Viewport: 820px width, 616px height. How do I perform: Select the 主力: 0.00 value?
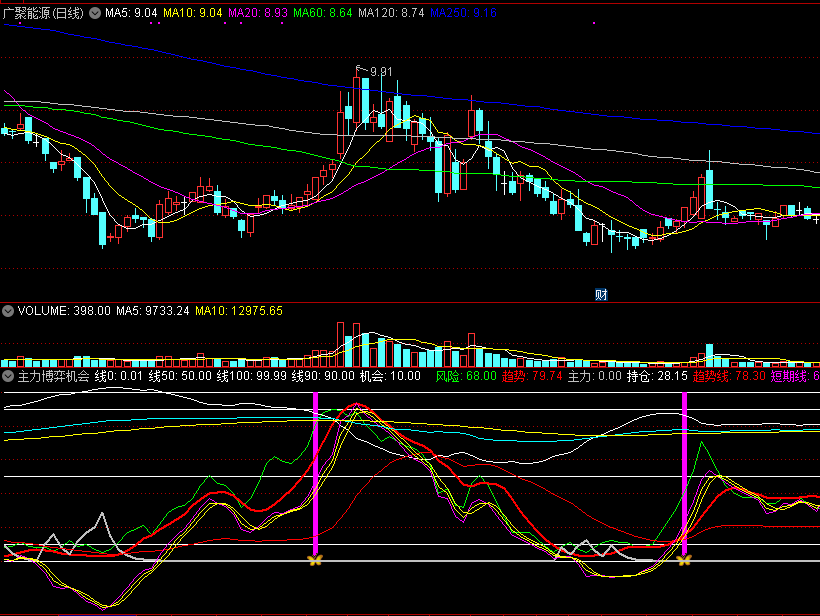point(595,376)
